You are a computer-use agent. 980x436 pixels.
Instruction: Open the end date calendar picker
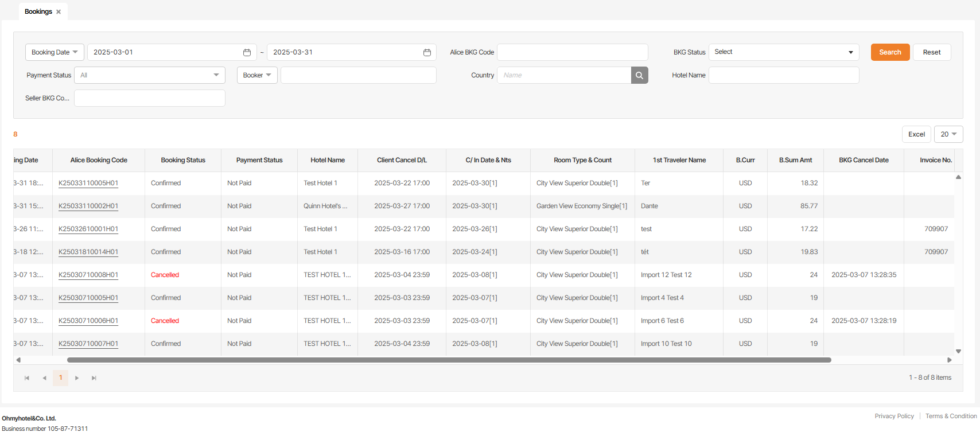[427, 52]
